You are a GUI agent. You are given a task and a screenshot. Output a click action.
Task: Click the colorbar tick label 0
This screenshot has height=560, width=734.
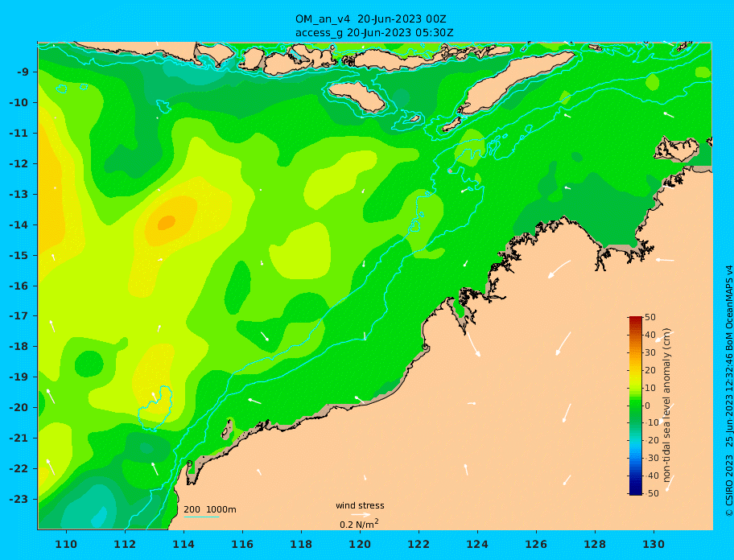pos(648,406)
